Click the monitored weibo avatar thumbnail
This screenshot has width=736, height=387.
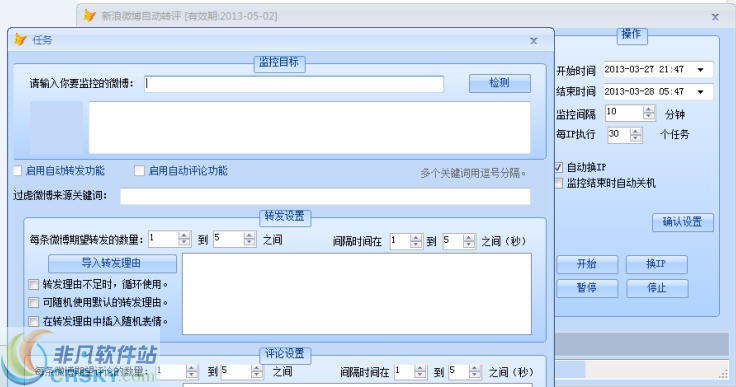click(x=56, y=128)
